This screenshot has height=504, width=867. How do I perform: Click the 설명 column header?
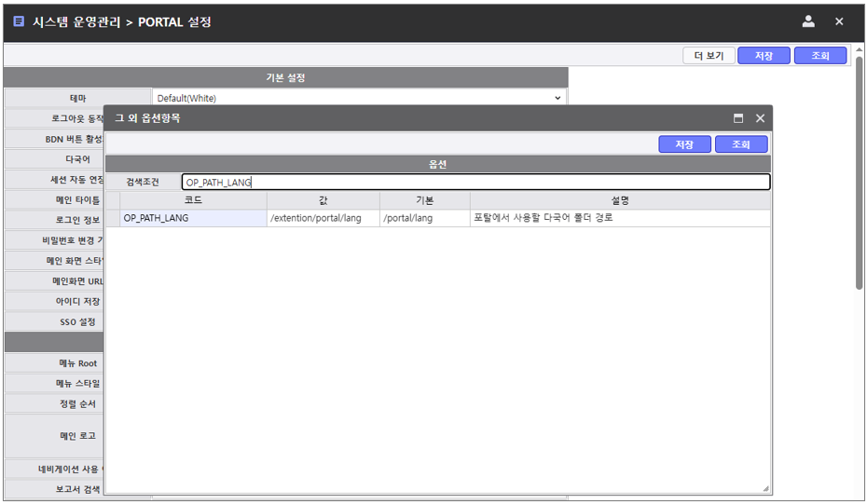pos(620,200)
